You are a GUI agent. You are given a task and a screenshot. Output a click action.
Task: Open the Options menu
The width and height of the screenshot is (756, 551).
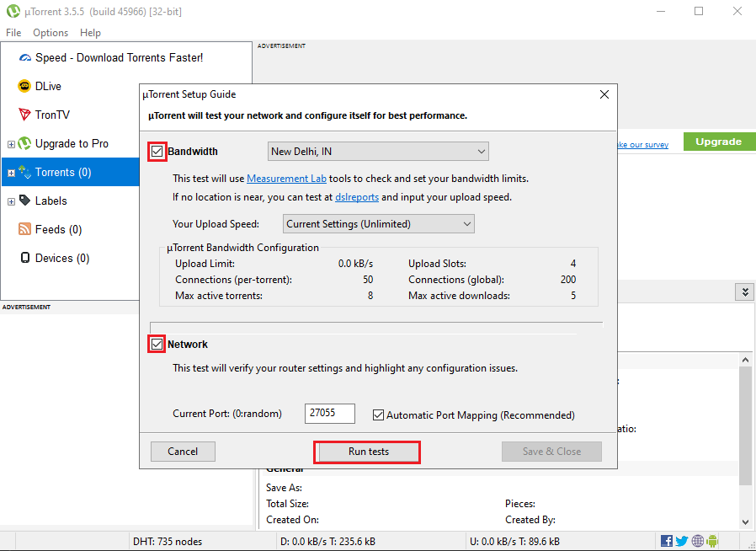[x=50, y=32]
